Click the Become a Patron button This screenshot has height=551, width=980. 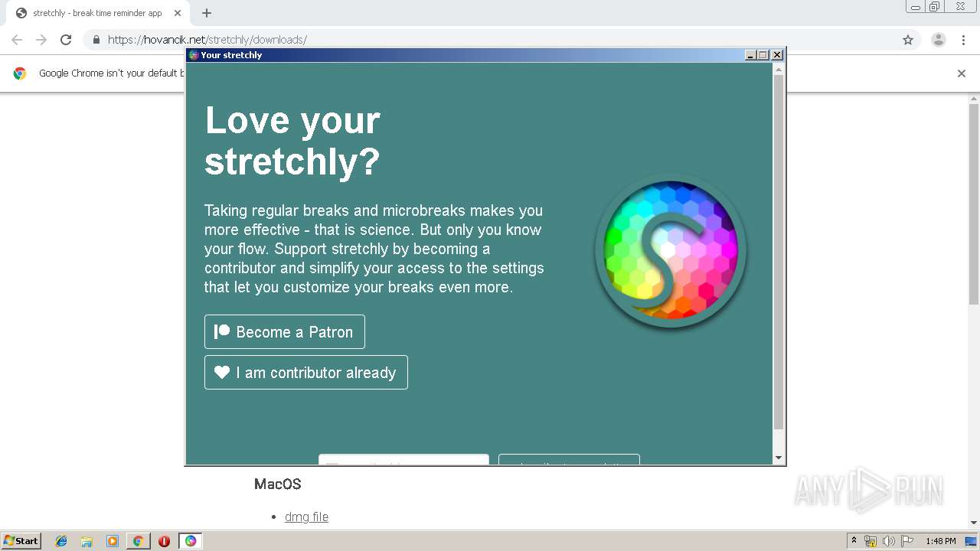coord(285,331)
